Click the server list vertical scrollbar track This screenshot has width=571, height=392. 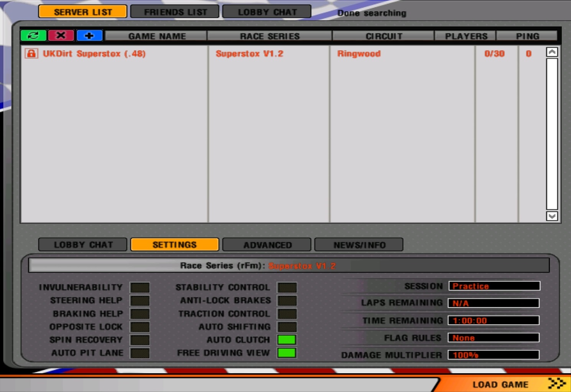pyautogui.click(x=552, y=134)
